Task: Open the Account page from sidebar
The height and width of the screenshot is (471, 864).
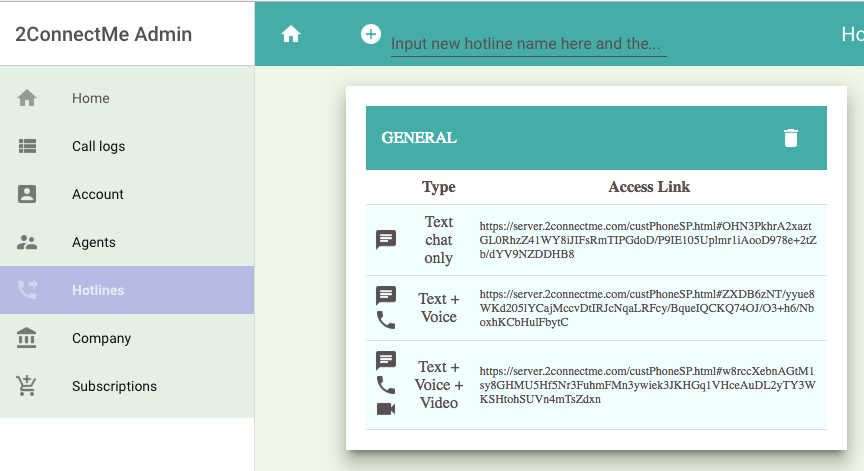Action: click(x=97, y=194)
